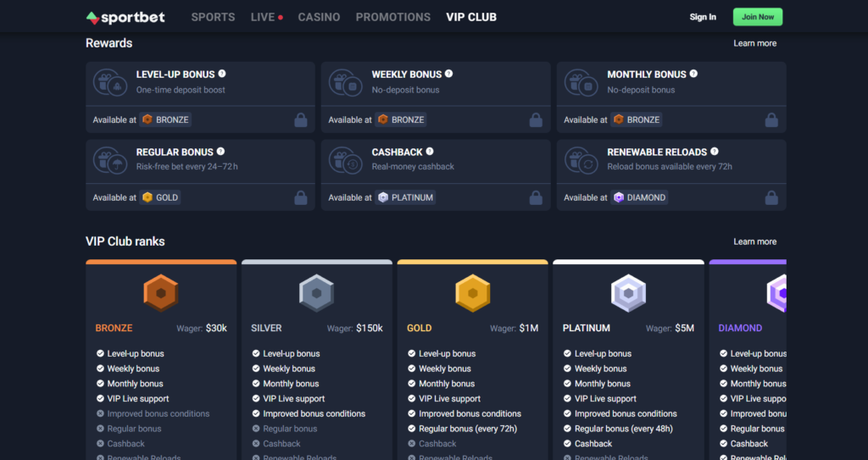The image size is (868, 460).
Task: Open the Level-Up Bonus help tooltip icon
Action: pos(222,74)
